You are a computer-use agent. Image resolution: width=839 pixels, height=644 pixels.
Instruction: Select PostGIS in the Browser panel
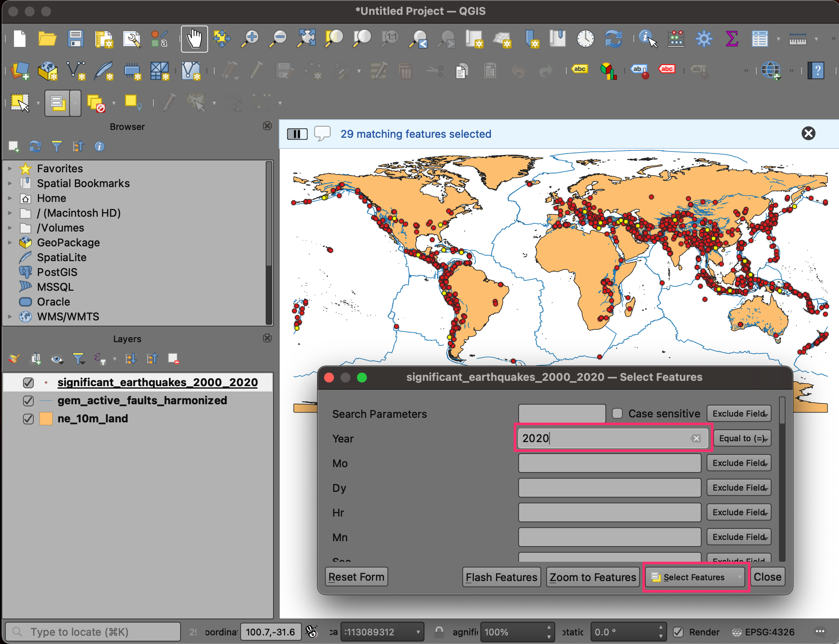pos(57,272)
